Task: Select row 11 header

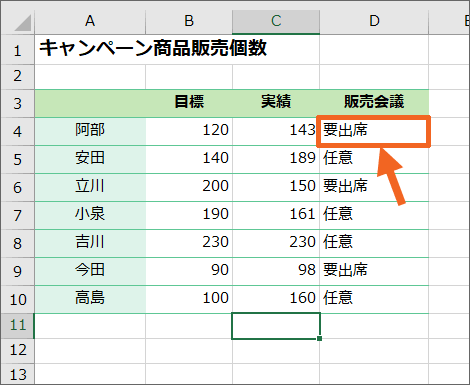Action: [x=17, y=326]
